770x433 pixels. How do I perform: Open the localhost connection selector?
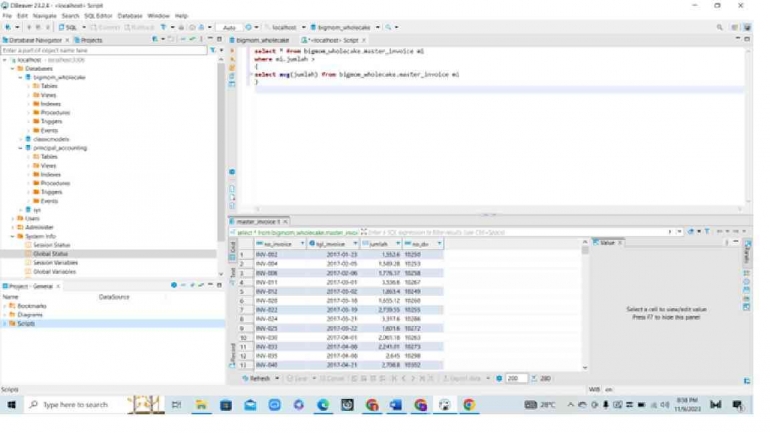pos(285,27)
